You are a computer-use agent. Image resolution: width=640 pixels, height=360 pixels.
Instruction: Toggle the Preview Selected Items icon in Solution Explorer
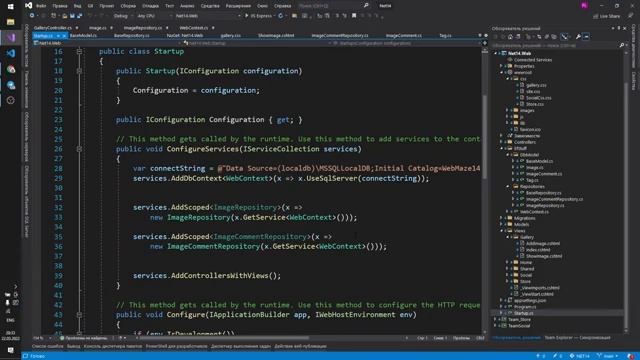coord(586,37)
